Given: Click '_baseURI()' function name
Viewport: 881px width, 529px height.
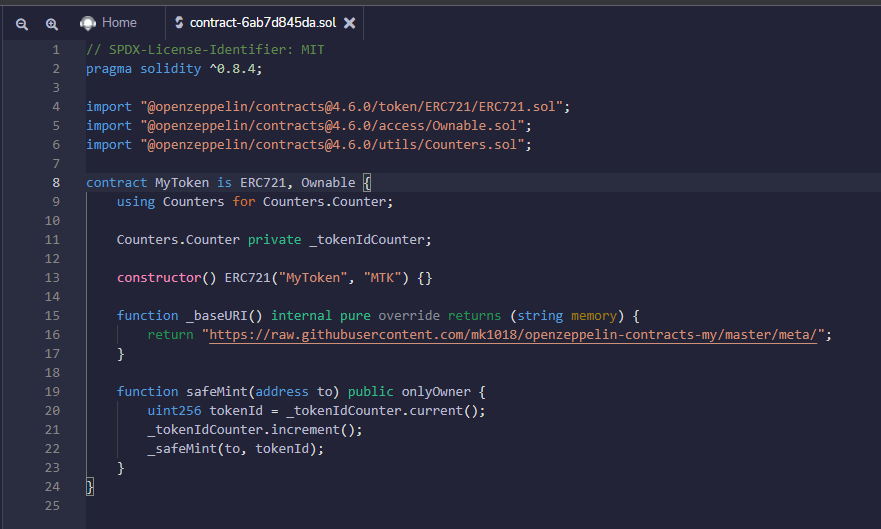Looking at the screenshot, I should pyautogui.click(x=224, y=316).
